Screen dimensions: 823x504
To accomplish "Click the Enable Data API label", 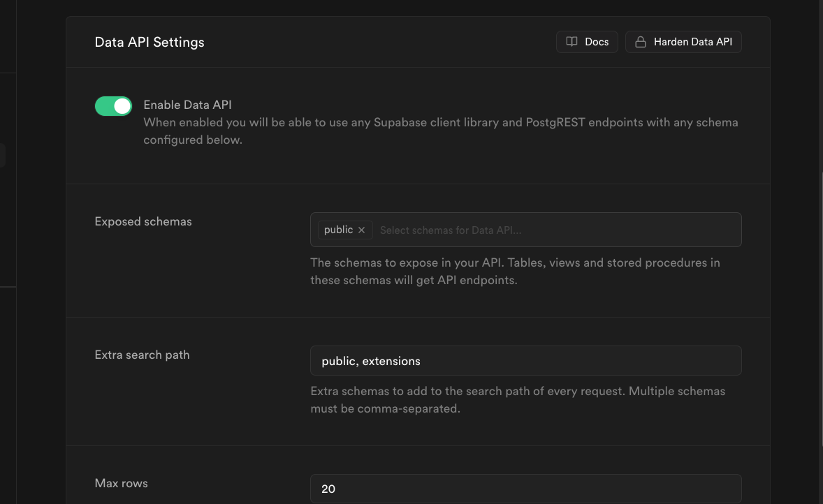I will pyautogui.click(x=187, y=105).
